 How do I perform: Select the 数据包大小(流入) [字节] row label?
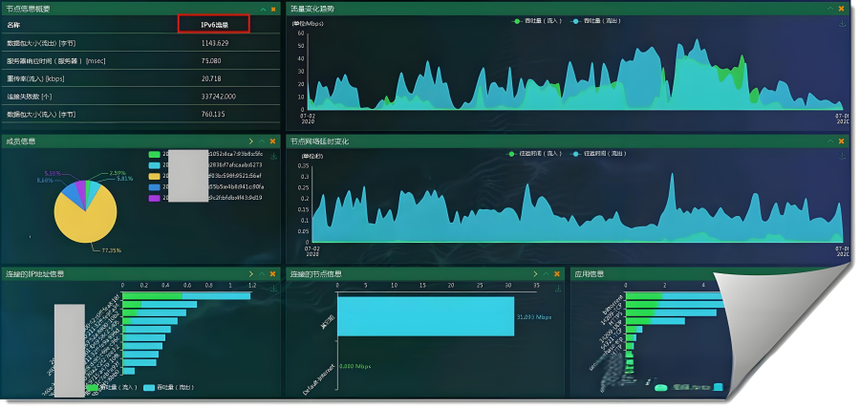[41, 114]
